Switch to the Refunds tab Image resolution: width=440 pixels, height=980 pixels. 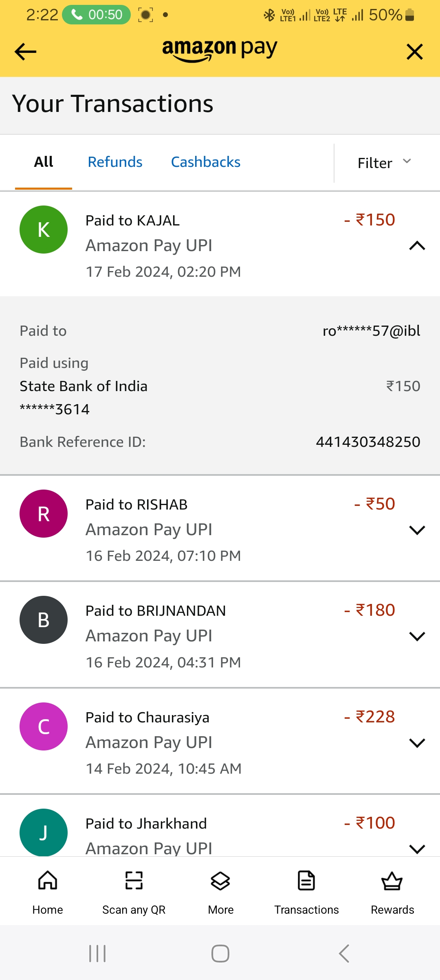coord(115,162)
